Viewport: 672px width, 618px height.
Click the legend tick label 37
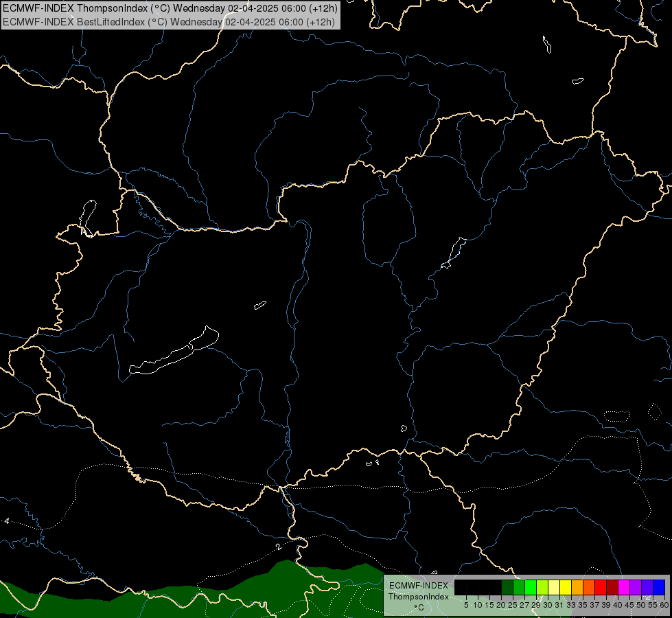595,605
